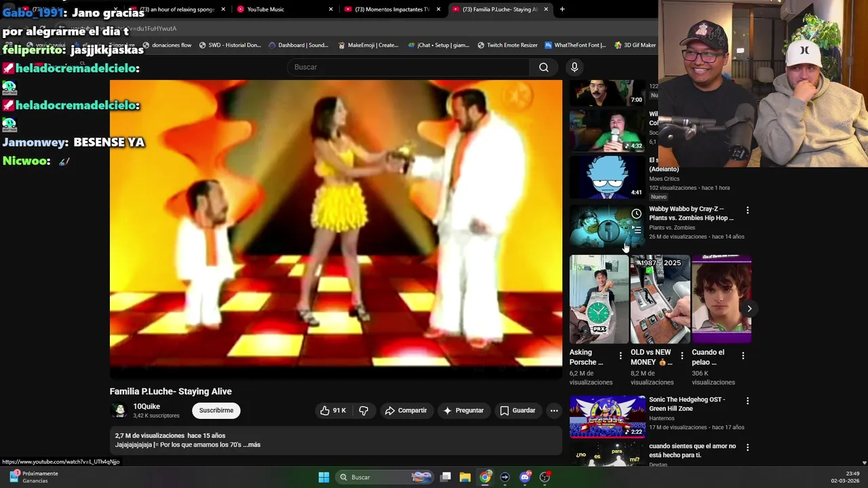
Task: Open Moes Critics blue character thumbnail 4:41
Action: [x=608, y=177]
